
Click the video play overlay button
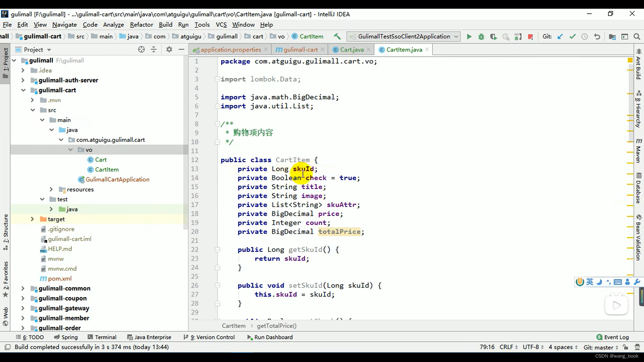click(616, 305)
